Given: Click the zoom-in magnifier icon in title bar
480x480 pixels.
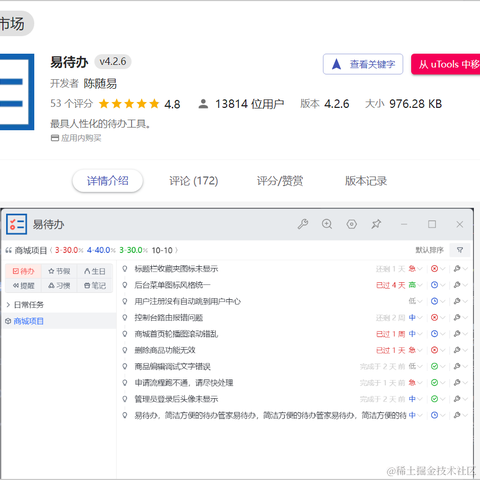Looking at the screenshot, I should click(x=327, y=224).
